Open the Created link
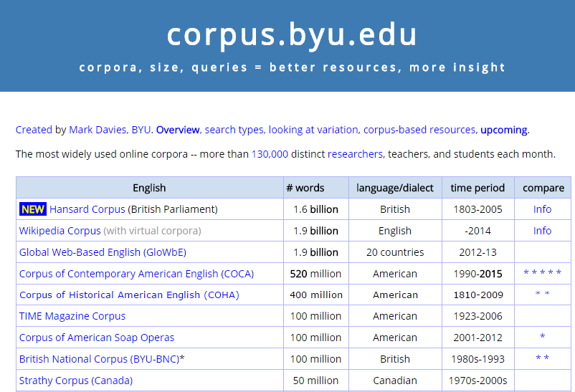The image size is (575, 392). coord(34,130)
